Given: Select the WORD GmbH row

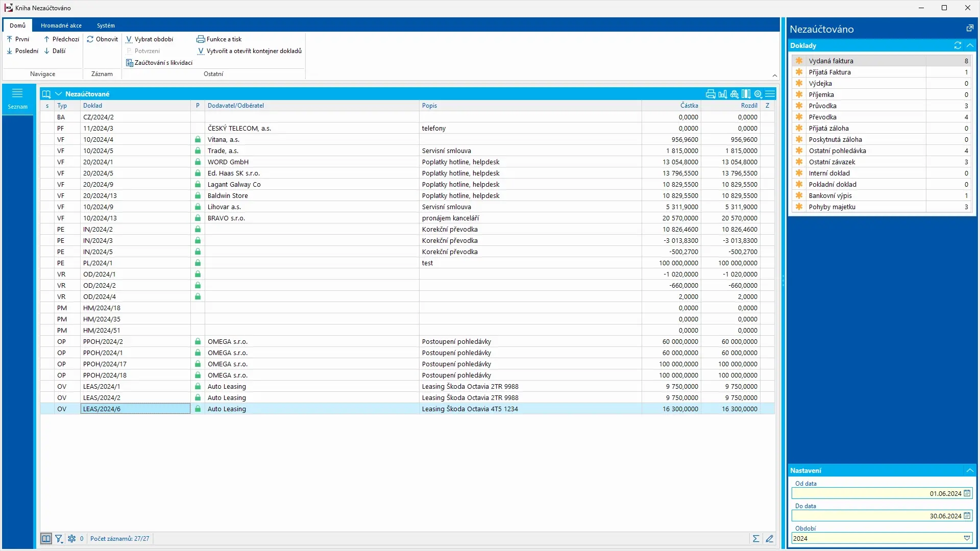Looking at the screenshot, I should coord(407,162).
